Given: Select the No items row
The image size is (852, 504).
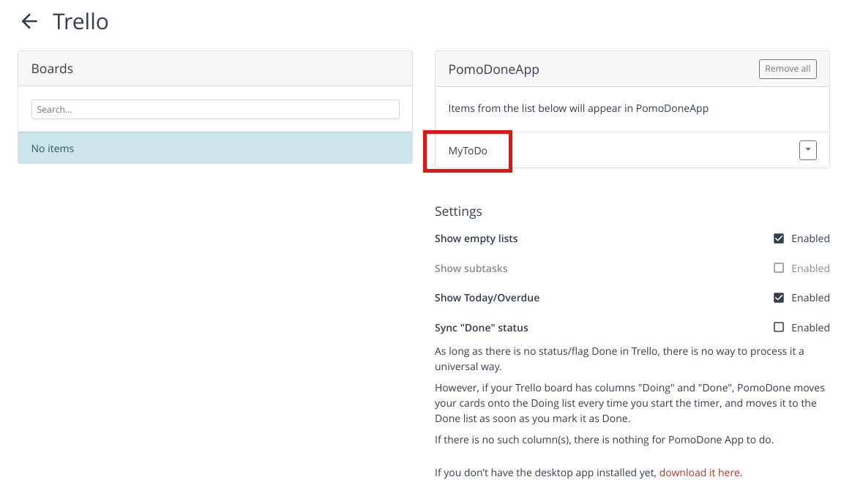Looking at the screenshot, I should (x=215, y=148).
